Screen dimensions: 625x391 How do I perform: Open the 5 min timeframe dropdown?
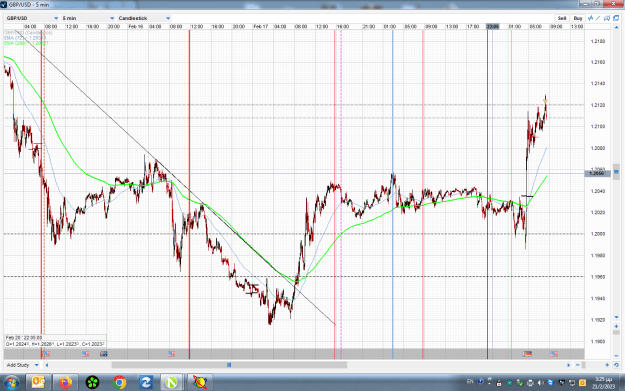(88, 18)
